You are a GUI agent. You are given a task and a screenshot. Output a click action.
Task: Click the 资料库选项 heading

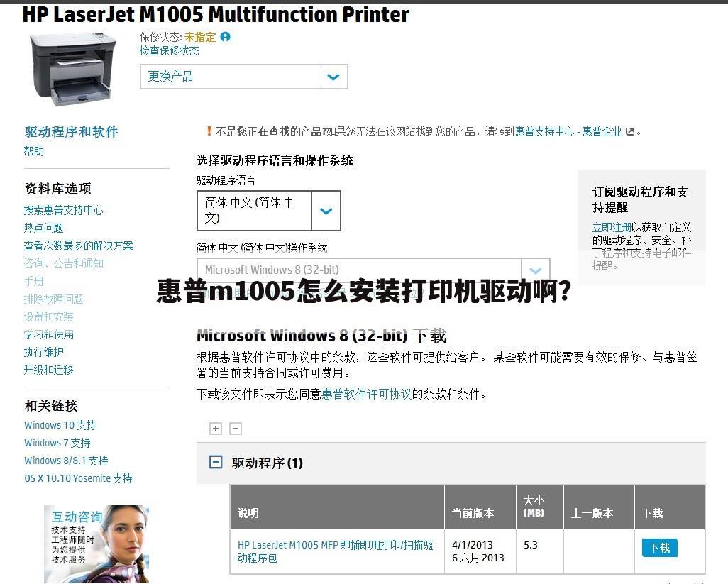pyautogui.click(x=58, y=189)
